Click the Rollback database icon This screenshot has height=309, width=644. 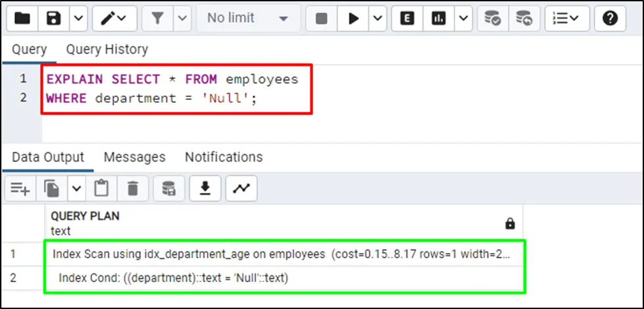[x=524, y=18]
